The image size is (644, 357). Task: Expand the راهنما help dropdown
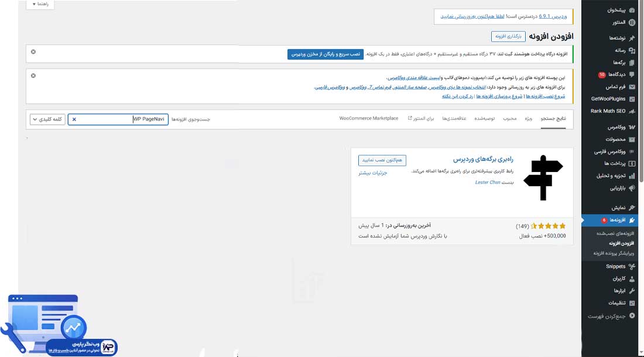[40, 4]
